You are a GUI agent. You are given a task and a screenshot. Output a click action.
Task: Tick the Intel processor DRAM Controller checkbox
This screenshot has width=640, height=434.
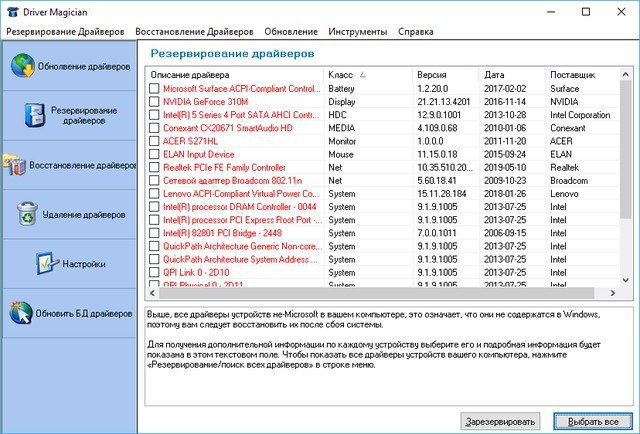[154, 207]
